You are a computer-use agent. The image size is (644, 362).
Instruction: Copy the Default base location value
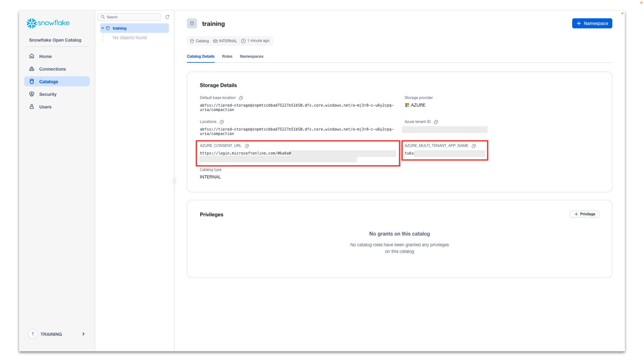pyautogui.click(x=241, y=98)
